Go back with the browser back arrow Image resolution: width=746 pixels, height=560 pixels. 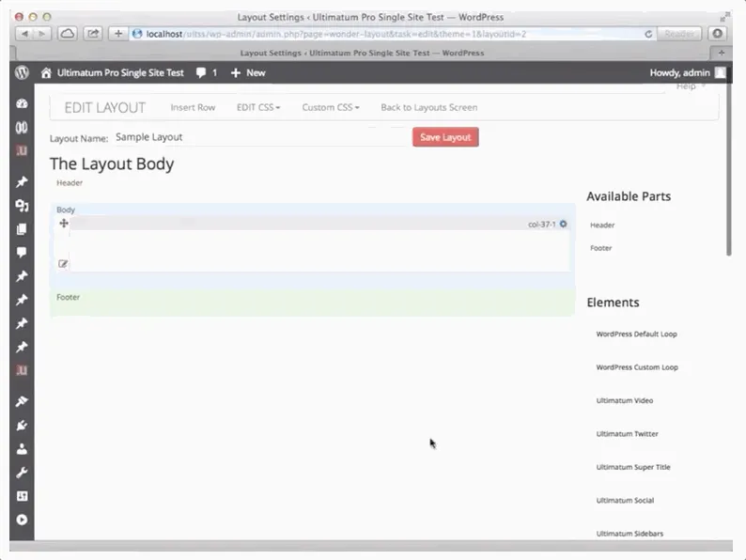(x=24, y=34)
